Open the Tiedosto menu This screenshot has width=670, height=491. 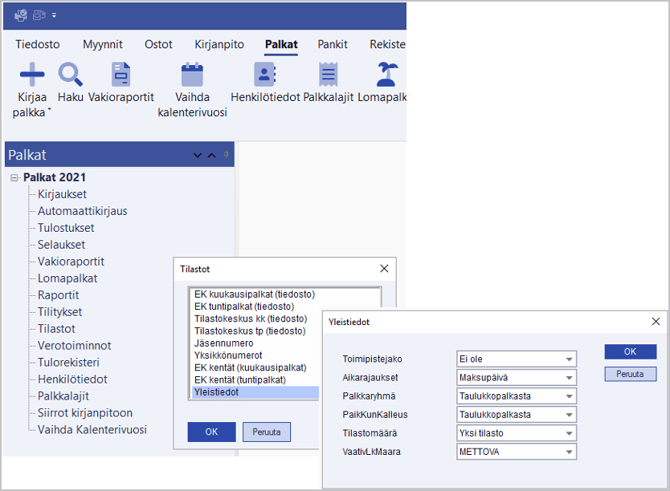[x=37, y=44]
